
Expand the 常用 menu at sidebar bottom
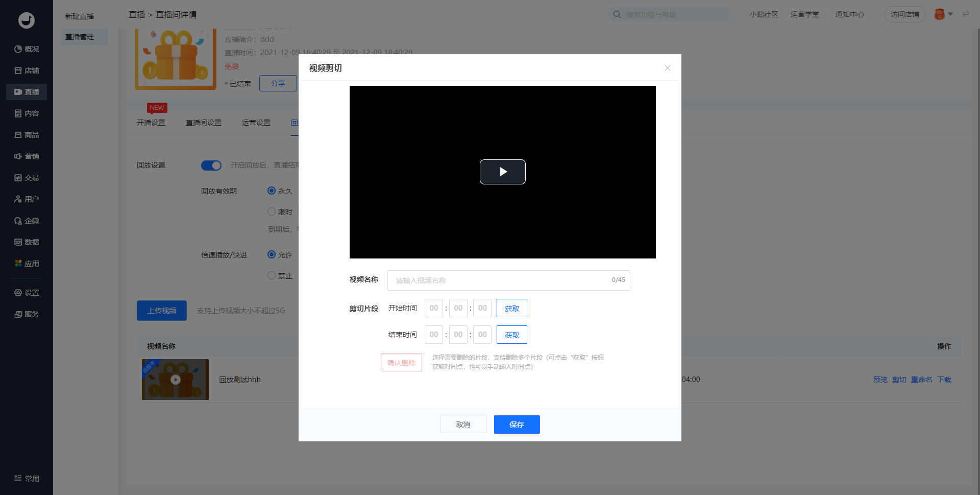pos(27,479)
